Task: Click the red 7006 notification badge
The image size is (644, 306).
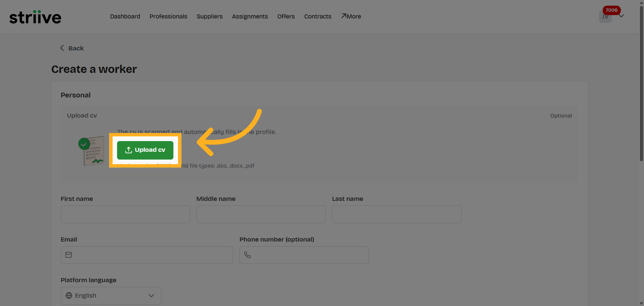Action: click(611, 10)
